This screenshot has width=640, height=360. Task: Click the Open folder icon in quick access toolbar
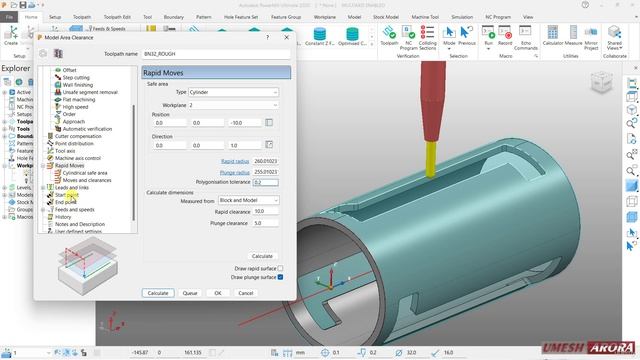click(14, 5)
